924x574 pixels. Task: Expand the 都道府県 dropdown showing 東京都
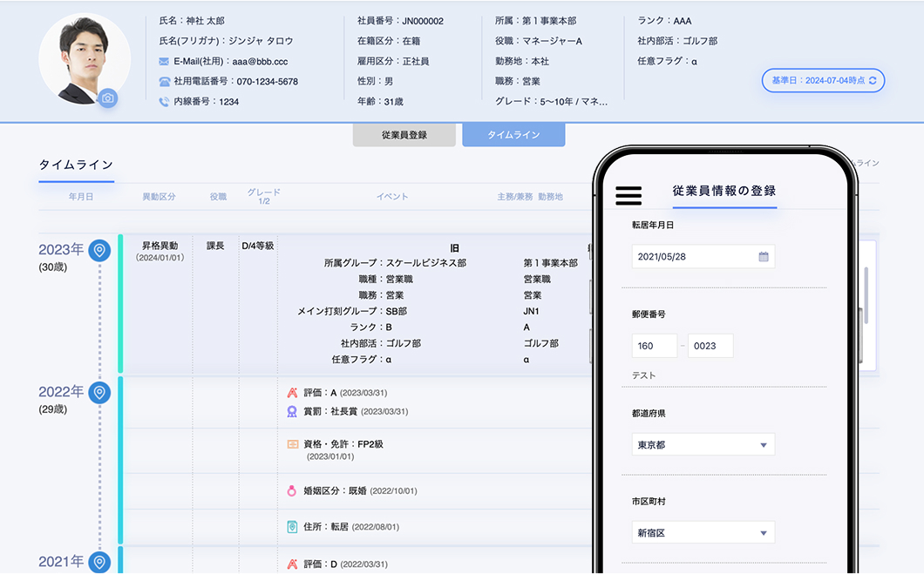click(x=703, y=444)
